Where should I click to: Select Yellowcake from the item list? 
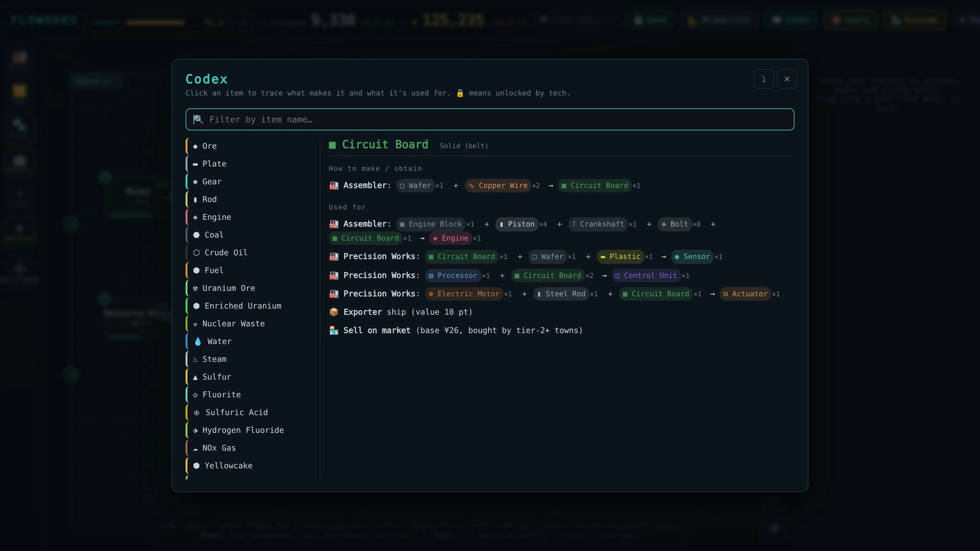[x=252, y=465]
